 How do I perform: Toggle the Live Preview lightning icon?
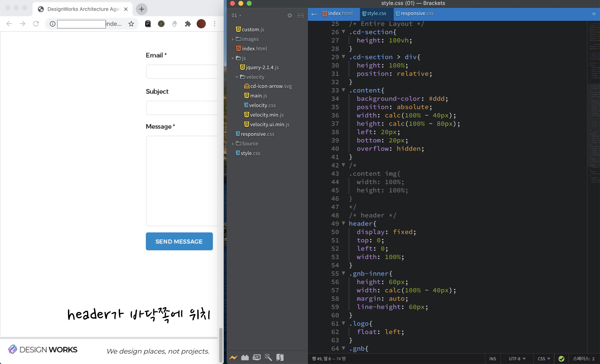(x=233, y=357)
